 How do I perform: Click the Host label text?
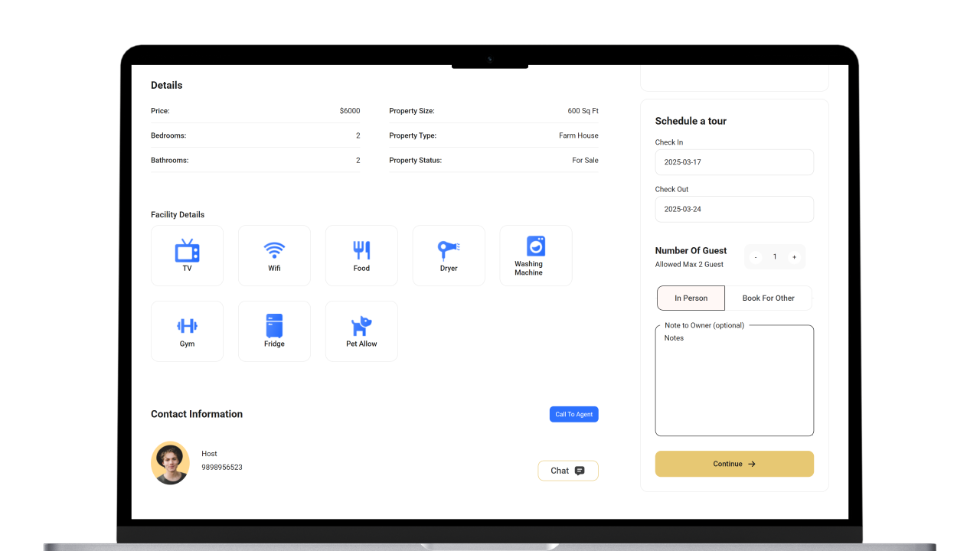[210, 454]
